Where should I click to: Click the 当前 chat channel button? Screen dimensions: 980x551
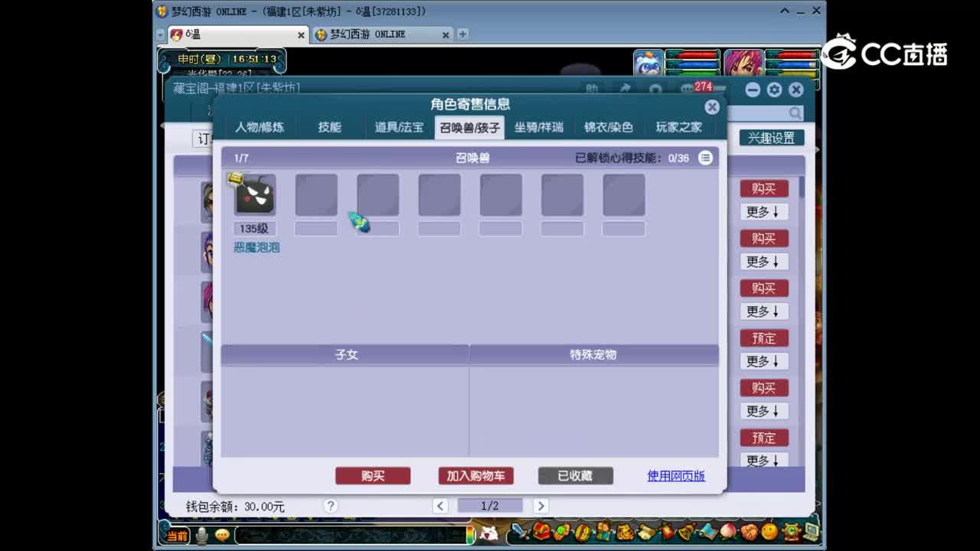click(x=178, y=535)
